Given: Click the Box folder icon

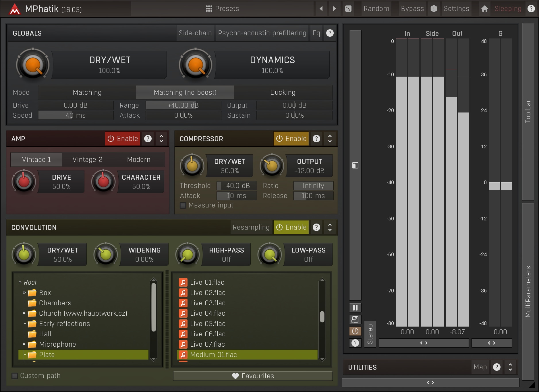Looking at the screenshot, I should tap(32, 293).
